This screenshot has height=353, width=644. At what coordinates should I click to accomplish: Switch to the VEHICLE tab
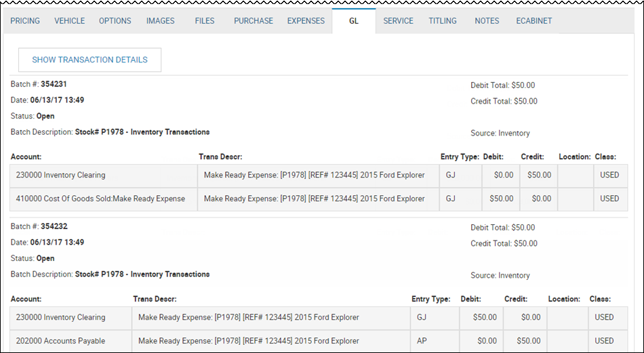69,21
